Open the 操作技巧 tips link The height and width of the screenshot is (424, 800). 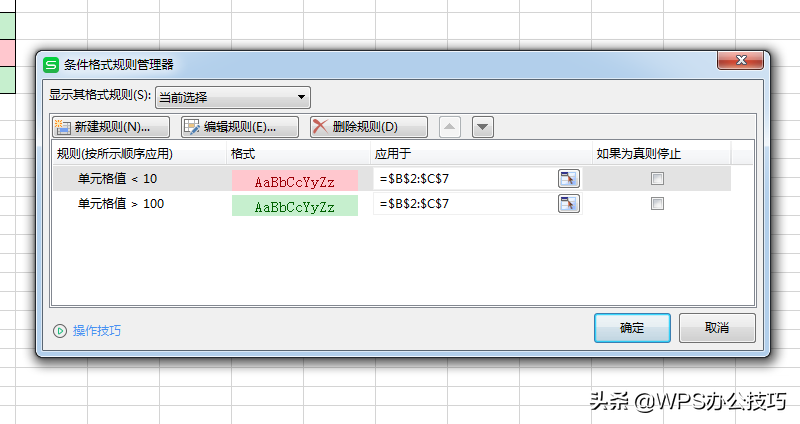(x=97, y=331)
